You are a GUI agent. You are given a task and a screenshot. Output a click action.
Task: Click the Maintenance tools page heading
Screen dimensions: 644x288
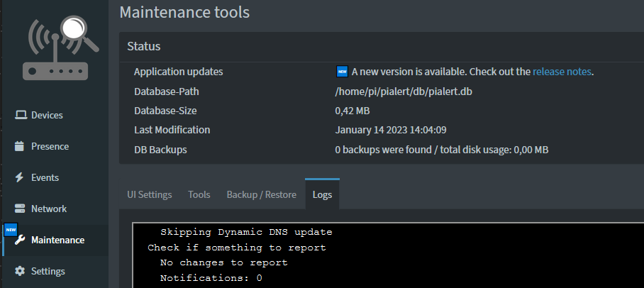tap(184, 12)
